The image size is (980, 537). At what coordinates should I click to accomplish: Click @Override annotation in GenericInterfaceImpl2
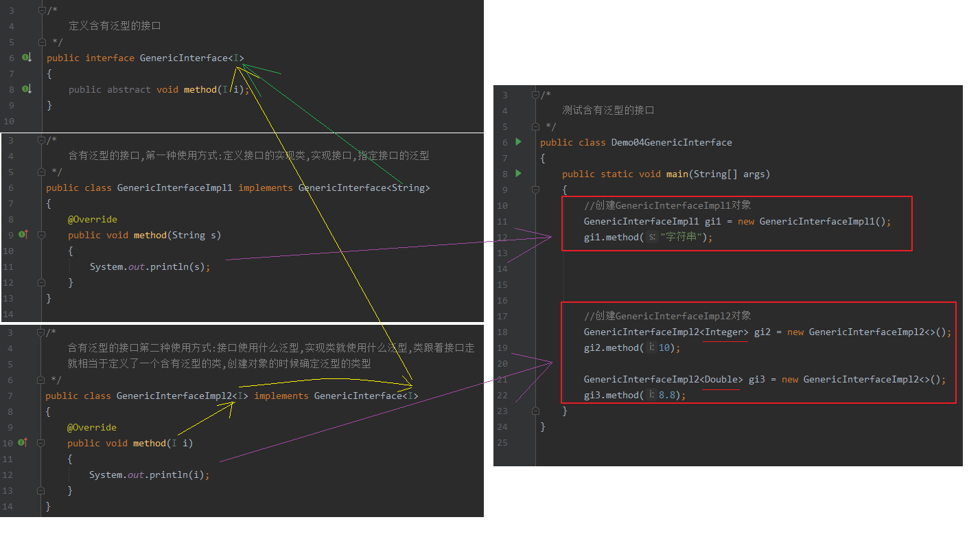coord(92,427)
